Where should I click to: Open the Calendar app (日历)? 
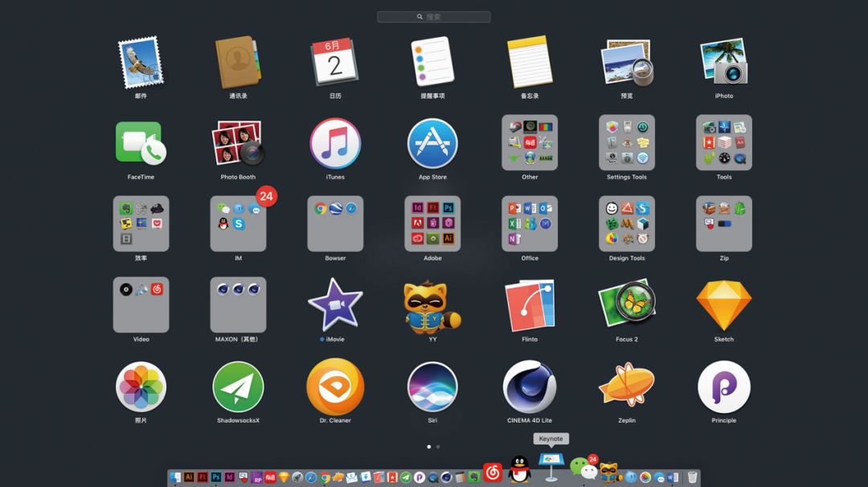(x=335, y=61)
